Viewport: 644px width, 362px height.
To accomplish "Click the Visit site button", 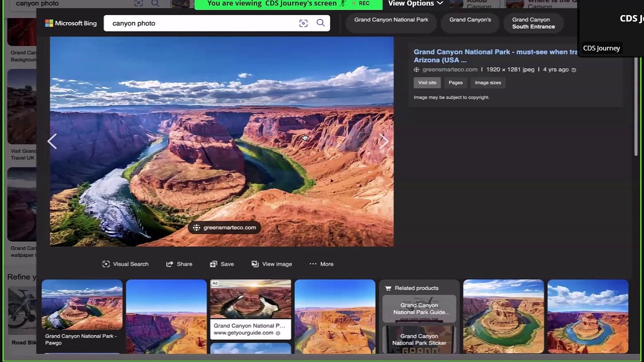I will point(427,82).
